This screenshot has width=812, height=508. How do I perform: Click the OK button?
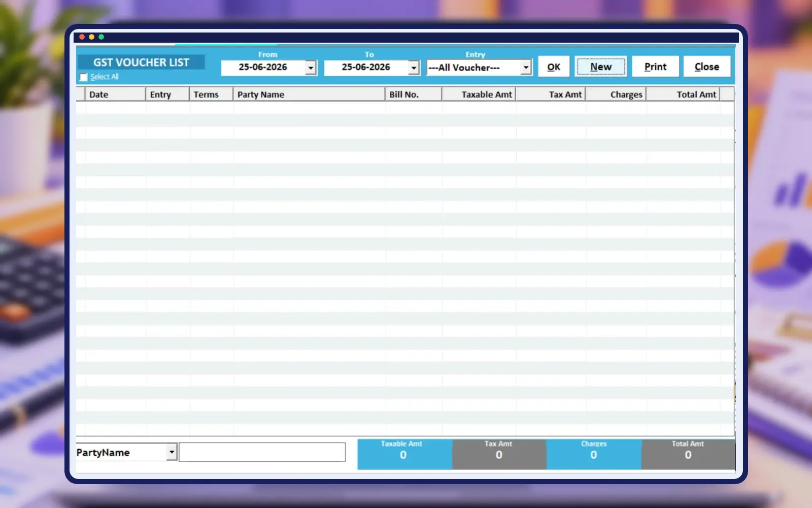click(x=554, y=67)
